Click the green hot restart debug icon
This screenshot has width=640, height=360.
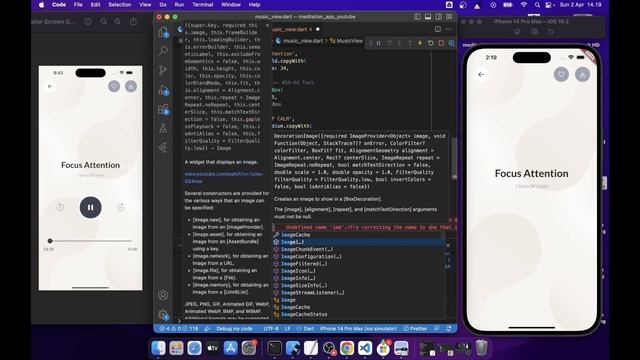coord(430,43)
